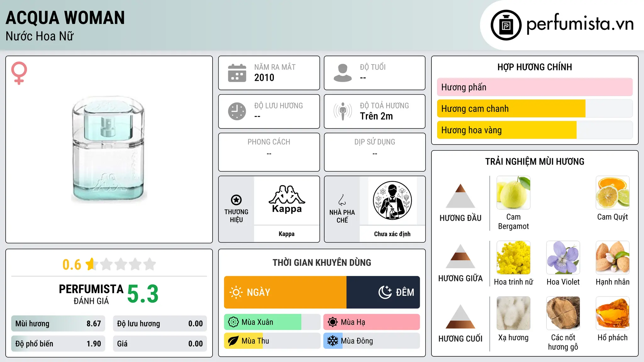The width and height of the screenshot is (644, 362).
Task: Click the calendar icon beside Năm ra mắt
Action: (237, 73)
